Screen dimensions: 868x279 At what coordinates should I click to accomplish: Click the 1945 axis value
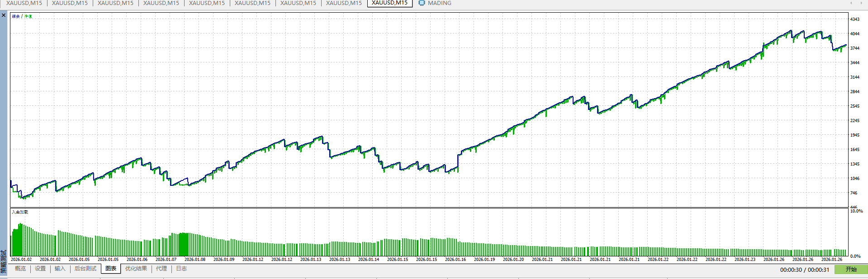(854, 135)
